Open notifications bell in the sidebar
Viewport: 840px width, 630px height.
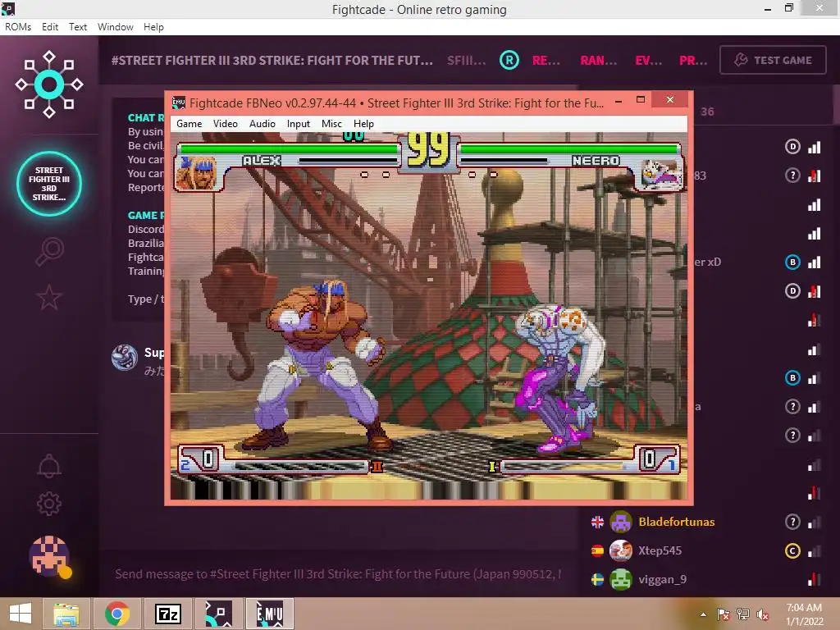[x=48, y=466]
